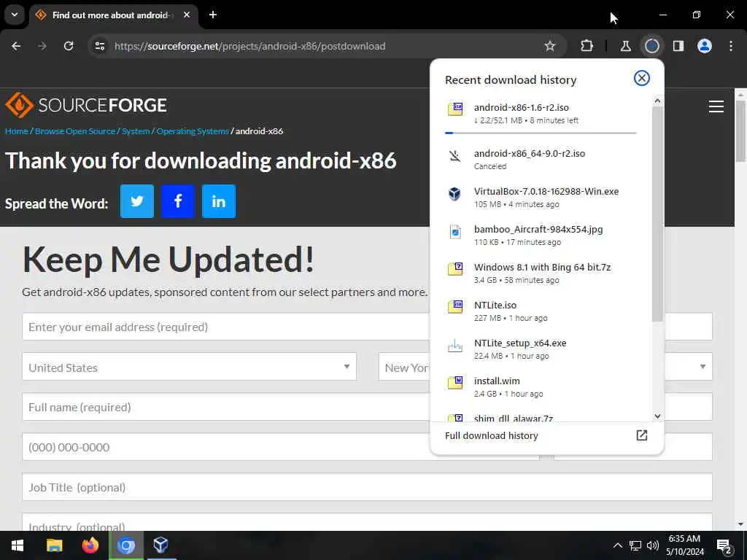
Task: Close the 'Find out more about android' tab
Action: tap(187, 15)
